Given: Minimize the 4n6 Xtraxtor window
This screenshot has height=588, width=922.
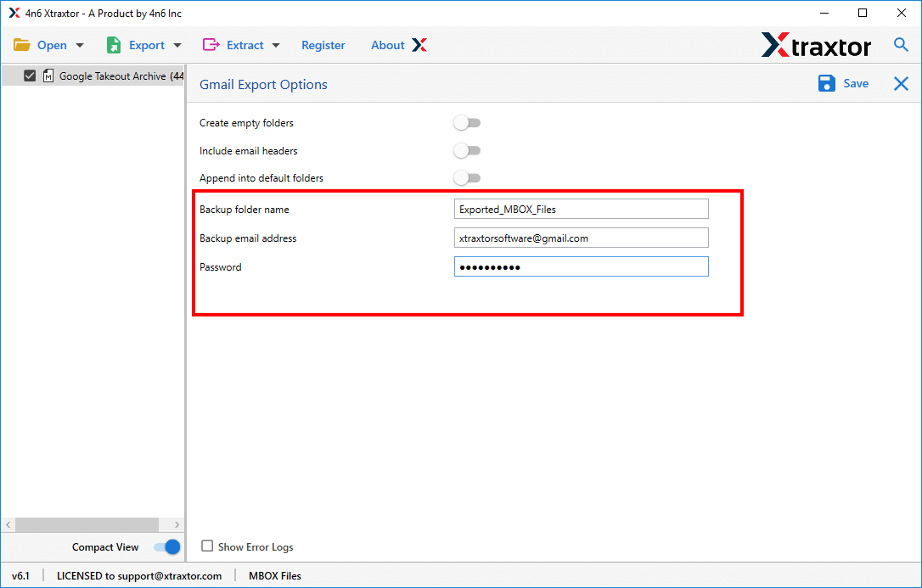Looking at the screenshot, I should (x=824, y=13).
